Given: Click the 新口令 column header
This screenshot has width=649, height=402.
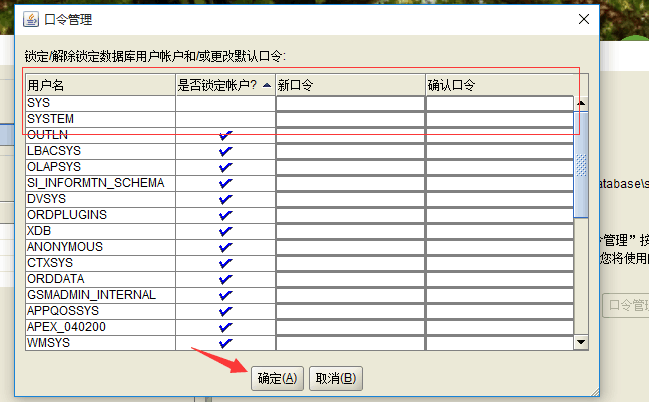Looking at the screenshot, I should click(x=351, y=85).
